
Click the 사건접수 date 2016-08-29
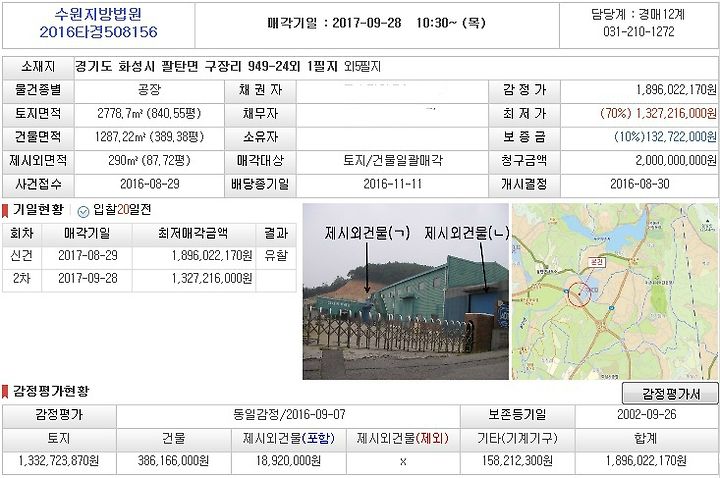tap(150, 184)
